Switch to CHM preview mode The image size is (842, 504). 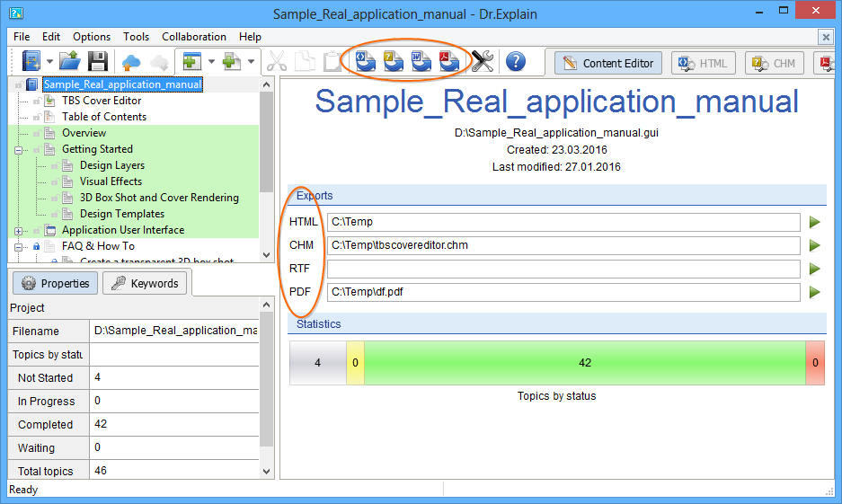pos(775,63)
